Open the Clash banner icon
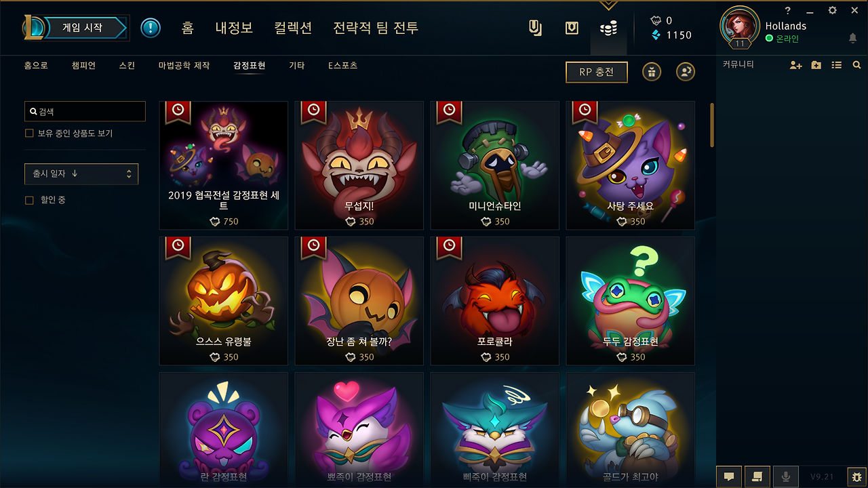 tap(535, 28)
